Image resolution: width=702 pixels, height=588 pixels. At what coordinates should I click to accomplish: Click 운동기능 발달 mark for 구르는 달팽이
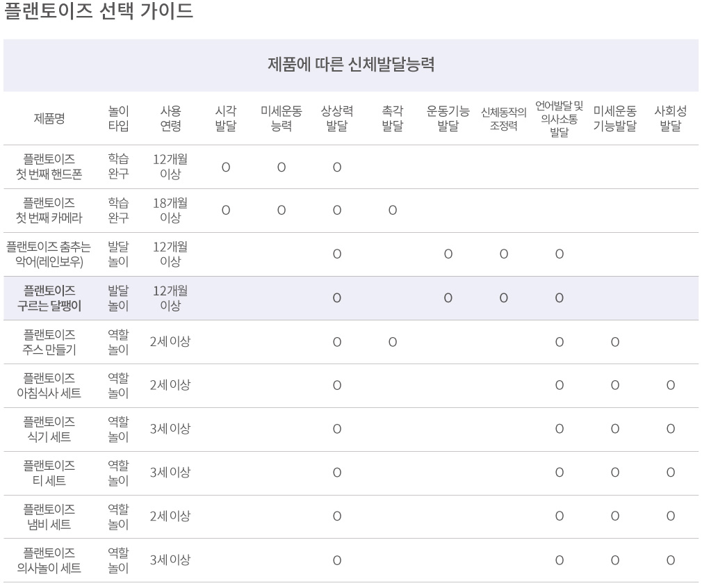[448, 298]
